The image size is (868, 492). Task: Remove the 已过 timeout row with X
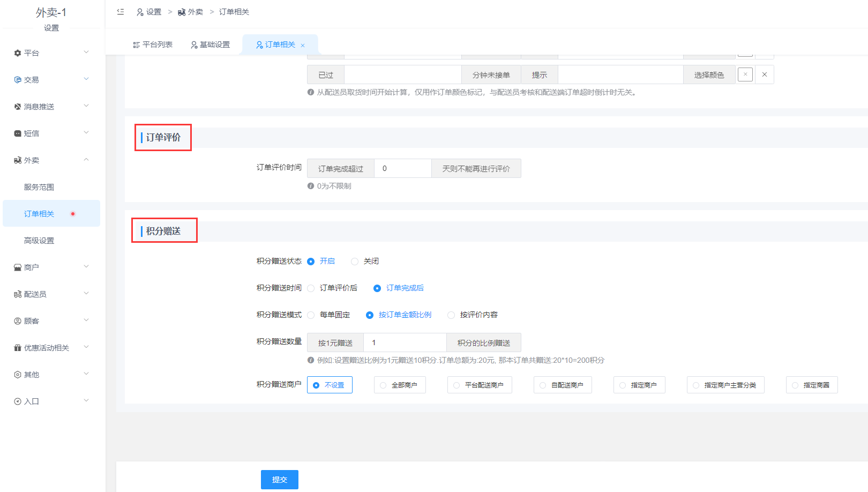click(765, 74)
